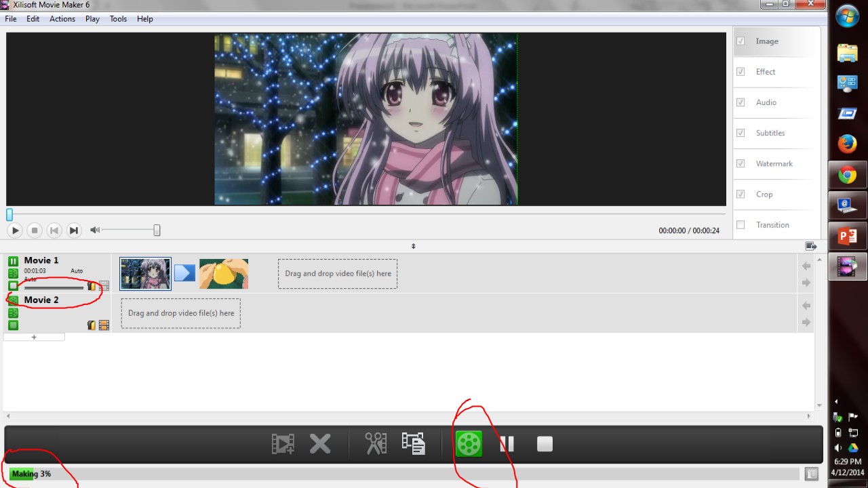
Task: Uncheck the Watermark checkbox
Action: [x=741, y=163]
